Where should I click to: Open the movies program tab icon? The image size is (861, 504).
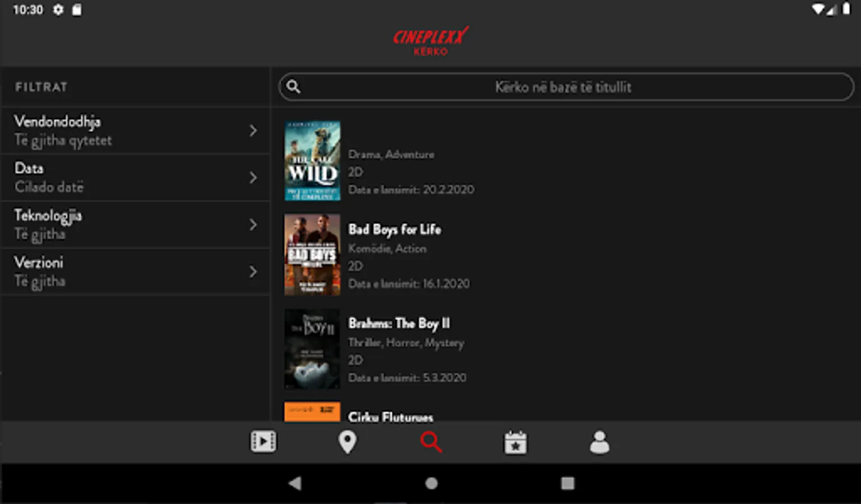(263, 442)
